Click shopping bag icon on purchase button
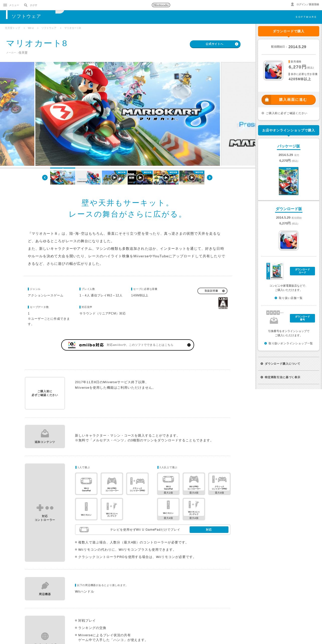Image resolution: width=322 pixels, height=644 pixels. coord(267,100)
